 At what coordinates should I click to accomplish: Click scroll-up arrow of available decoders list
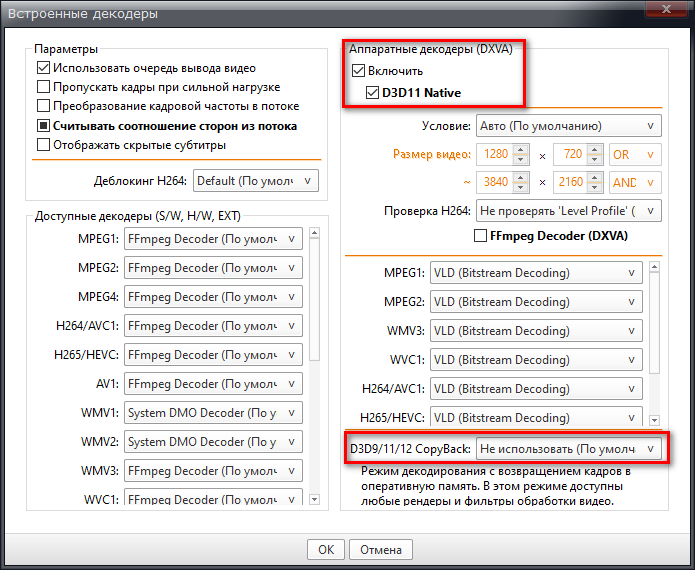point(314,233)
